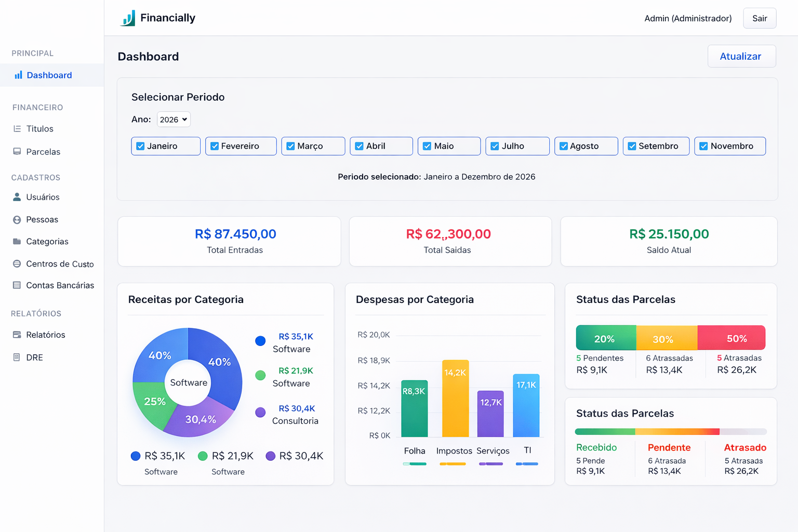Disable the Novembro month checkbox
798x532 pixels.
click(x=703, y=147)
